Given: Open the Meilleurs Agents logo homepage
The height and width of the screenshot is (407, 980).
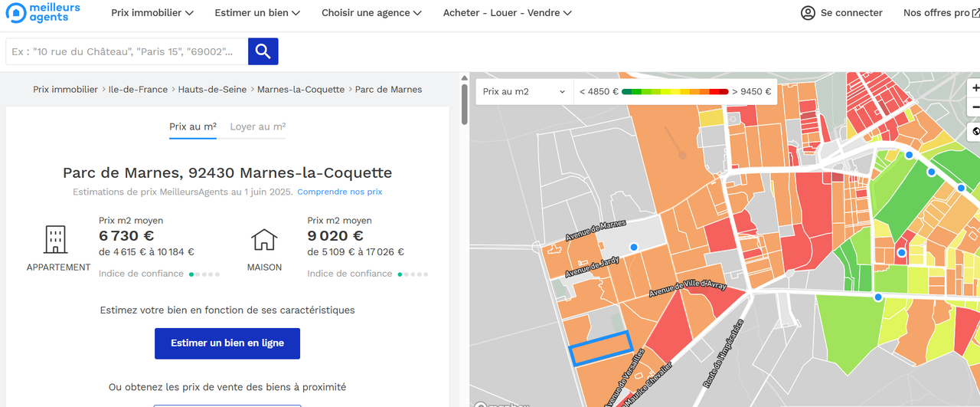Looking at the screenshot, I should [x=43, y=12].
